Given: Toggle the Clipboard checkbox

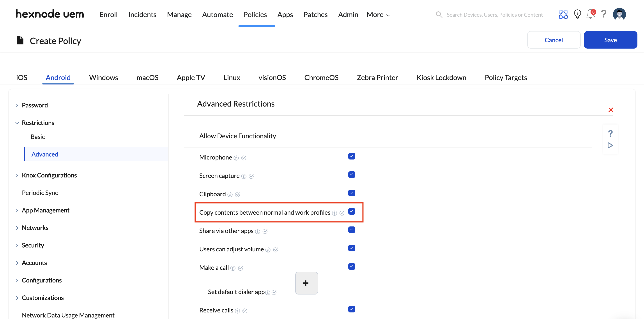Looking at the screenshot, I should point(352,193).
